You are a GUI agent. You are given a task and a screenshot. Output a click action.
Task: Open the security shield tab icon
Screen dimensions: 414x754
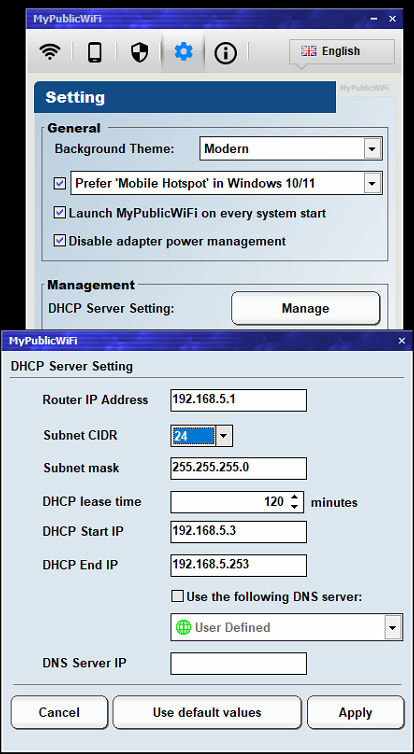[139, 52]
